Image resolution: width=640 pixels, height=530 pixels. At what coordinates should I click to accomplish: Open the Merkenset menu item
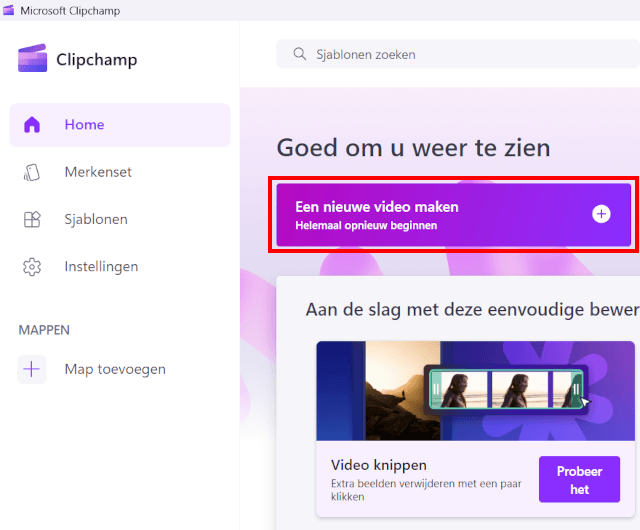[98, 172]
